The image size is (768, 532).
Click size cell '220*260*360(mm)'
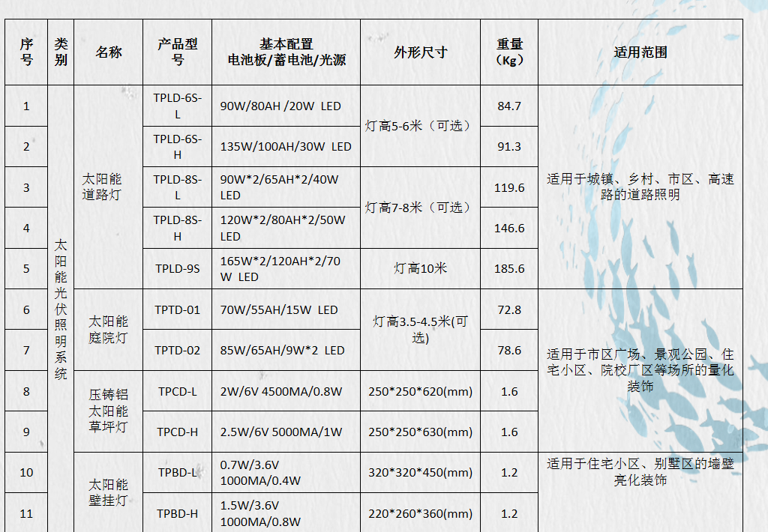[x=420, y=513]
